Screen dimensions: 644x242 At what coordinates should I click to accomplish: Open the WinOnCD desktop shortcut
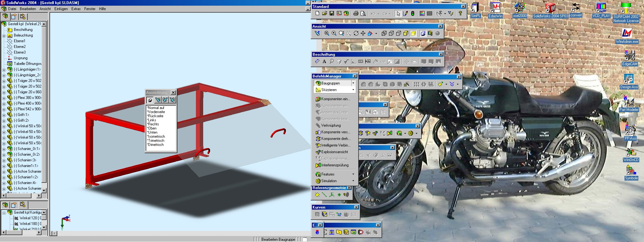pyautogui.click(x=631, y=154)
